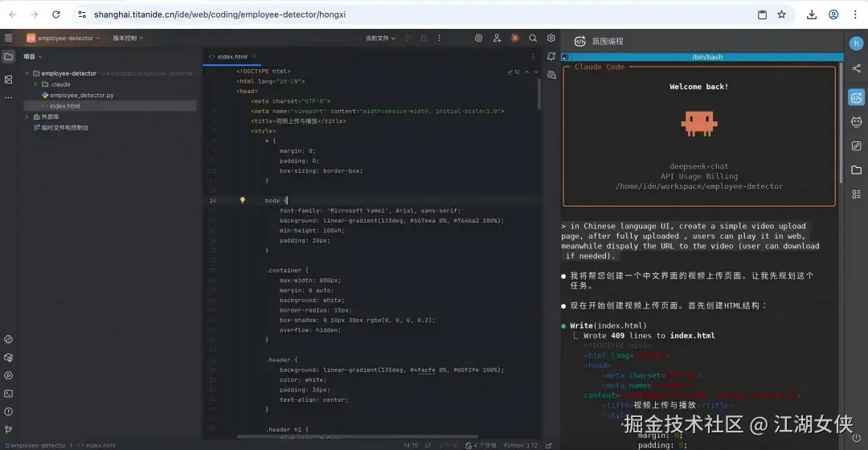
Task: Open the list layout icon in right sidebar
Action: pos(857,194)
